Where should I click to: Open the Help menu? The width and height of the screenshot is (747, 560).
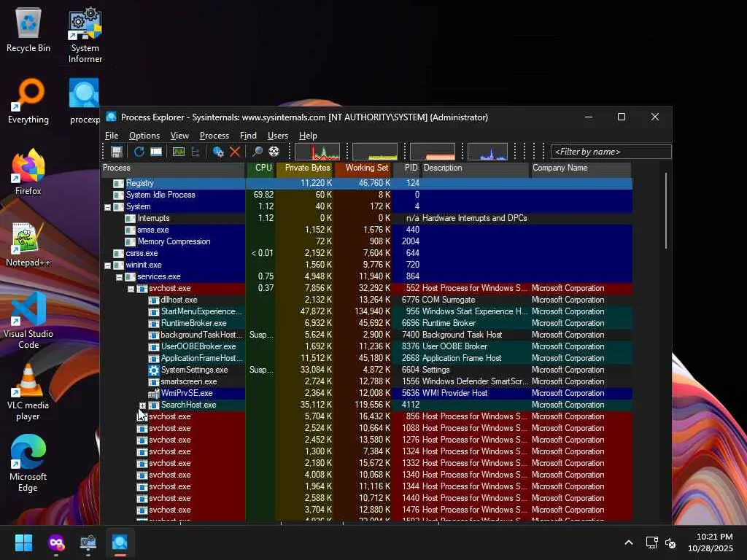pos(308,136)
